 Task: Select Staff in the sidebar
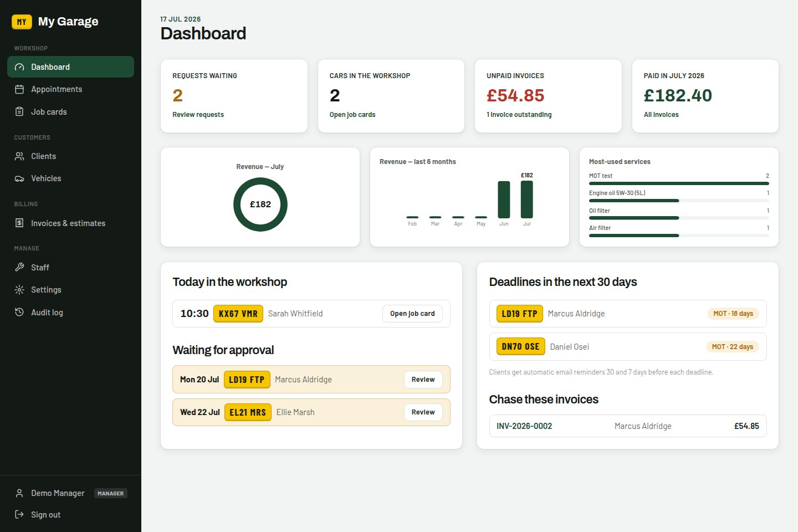pyautogui.click(x=70, y=268)
